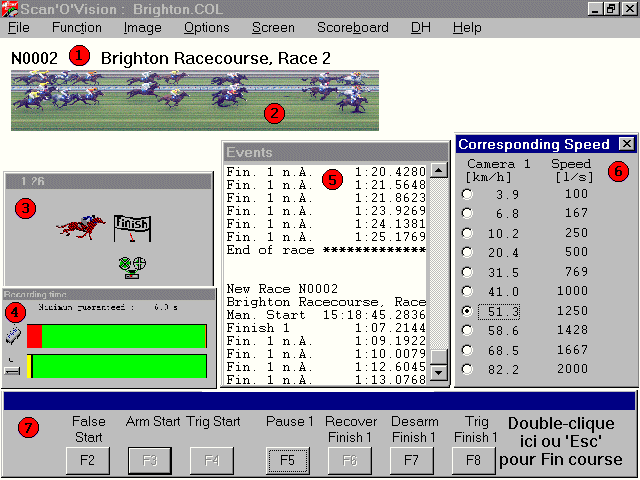Click the F8 Trig Finish 1 button

(x=473, y=460)
